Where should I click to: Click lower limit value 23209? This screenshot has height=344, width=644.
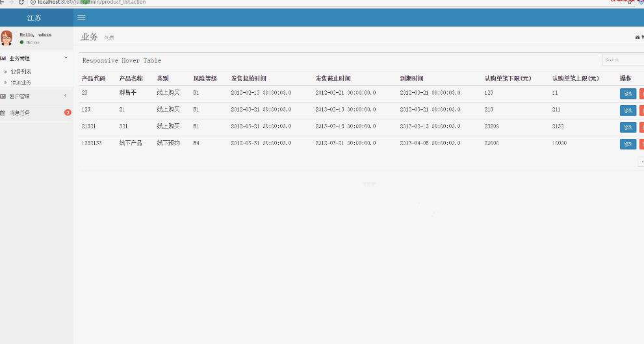(492, 127)
